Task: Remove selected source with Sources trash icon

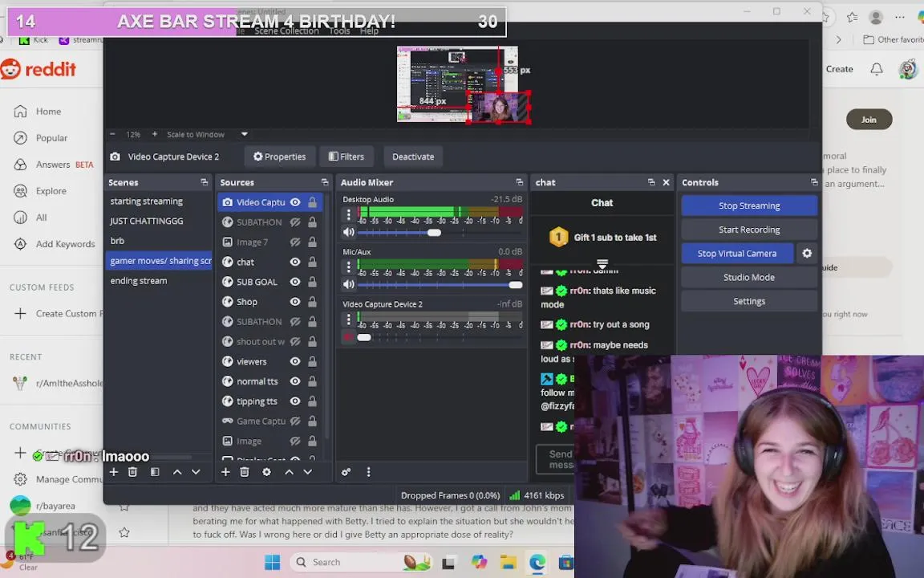Action: (244, 472)
